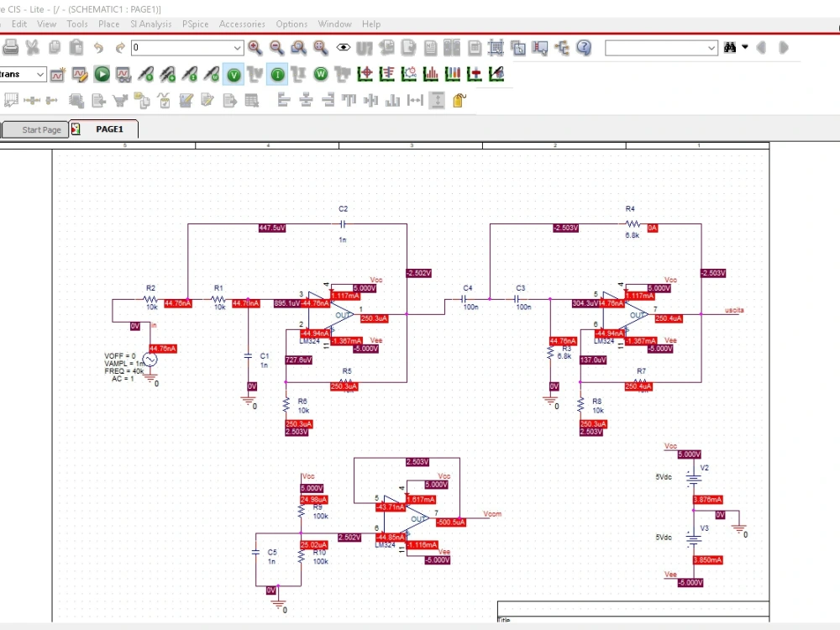Open the Help menu

(371, 24)
